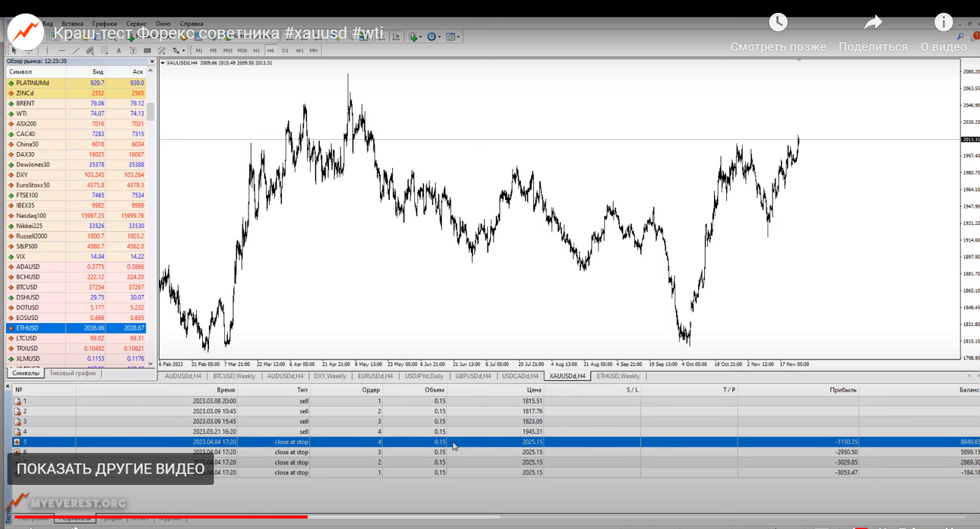Switch chart to MN timeframe
980x529 pixels.
(x=314, y=51)
